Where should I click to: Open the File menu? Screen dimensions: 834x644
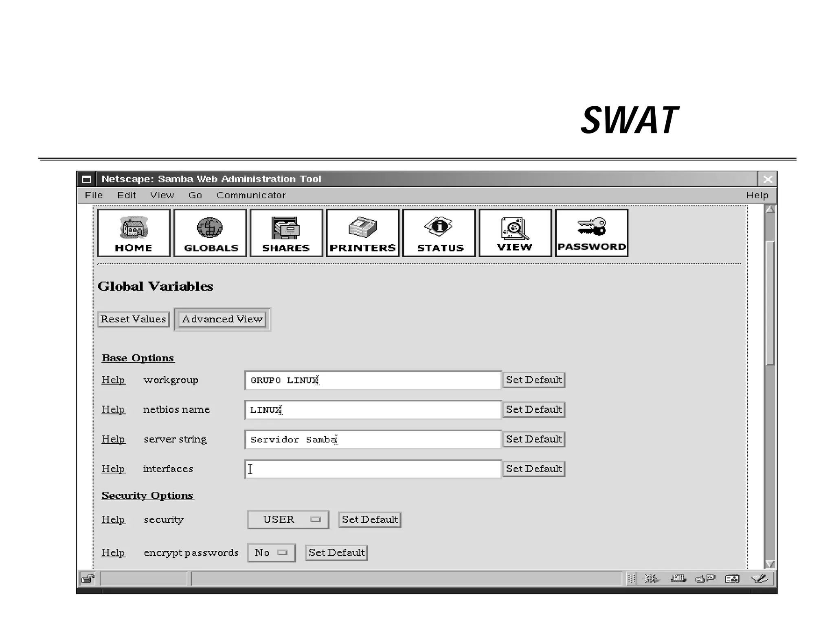coord(94,195)
